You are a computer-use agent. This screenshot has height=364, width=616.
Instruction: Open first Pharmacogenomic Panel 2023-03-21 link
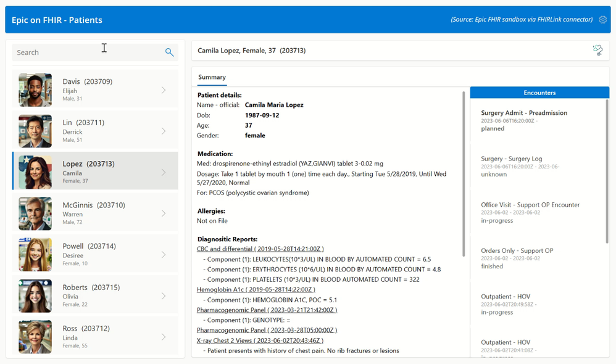click(x=267, y=310)
